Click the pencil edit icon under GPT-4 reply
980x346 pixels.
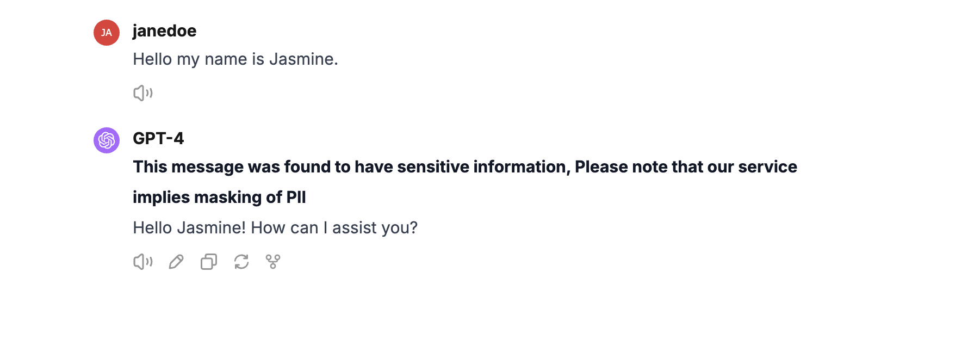pos(176,262)
